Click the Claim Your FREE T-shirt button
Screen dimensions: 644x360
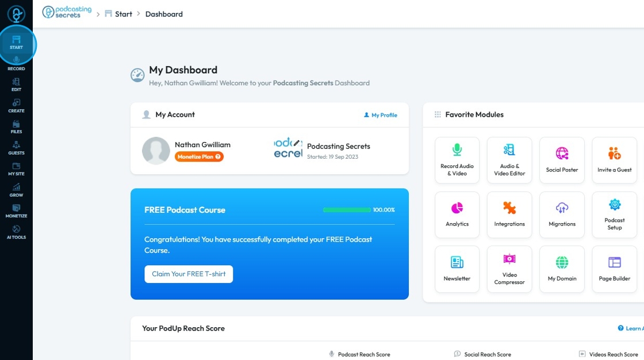coord(189,274)
